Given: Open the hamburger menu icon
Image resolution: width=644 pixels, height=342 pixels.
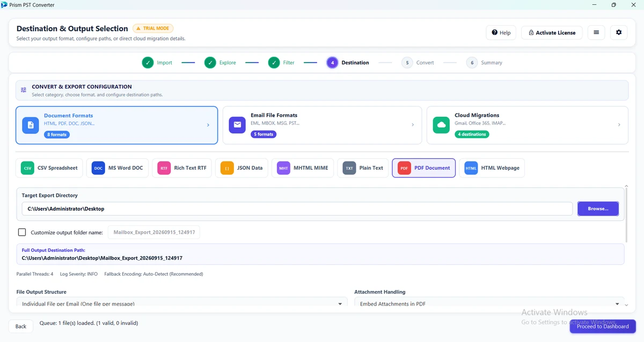Looking at the screenshot, I should pos(596,33).
